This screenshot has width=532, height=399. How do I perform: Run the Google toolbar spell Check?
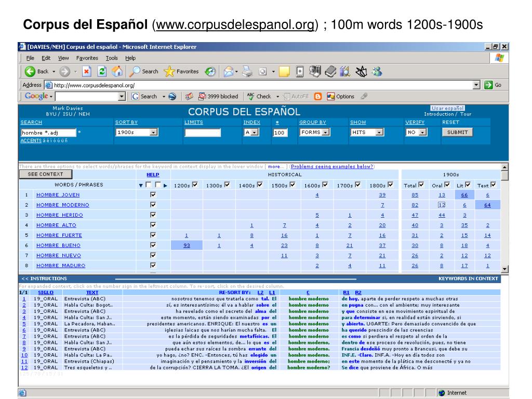pos(259,96)
